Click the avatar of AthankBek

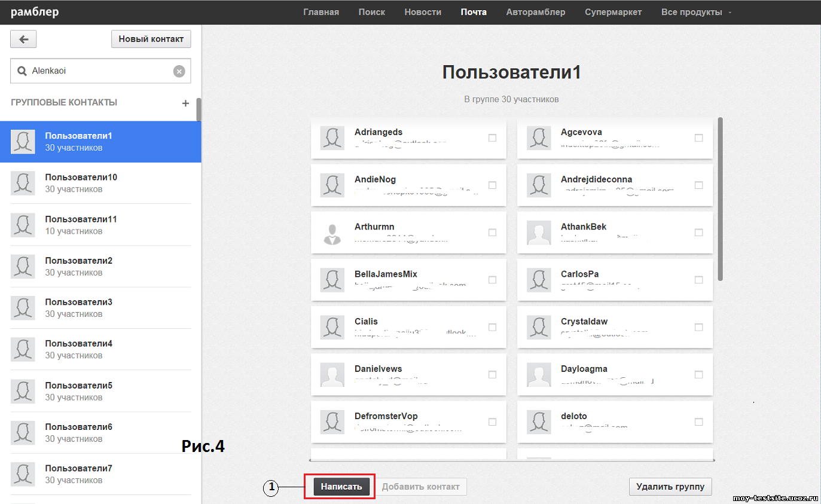tap(538, 233)
